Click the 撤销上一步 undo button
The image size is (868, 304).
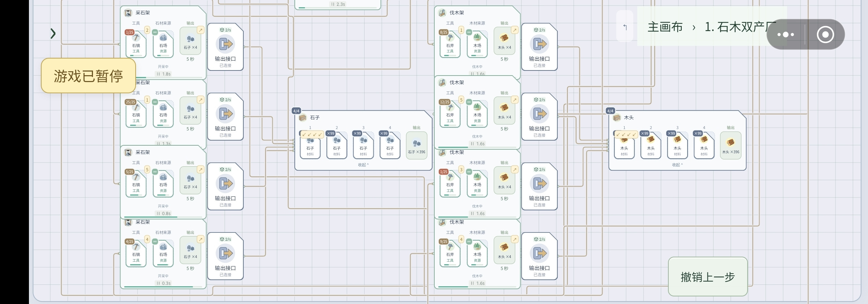pyautogui.click(x=708, y=277)
